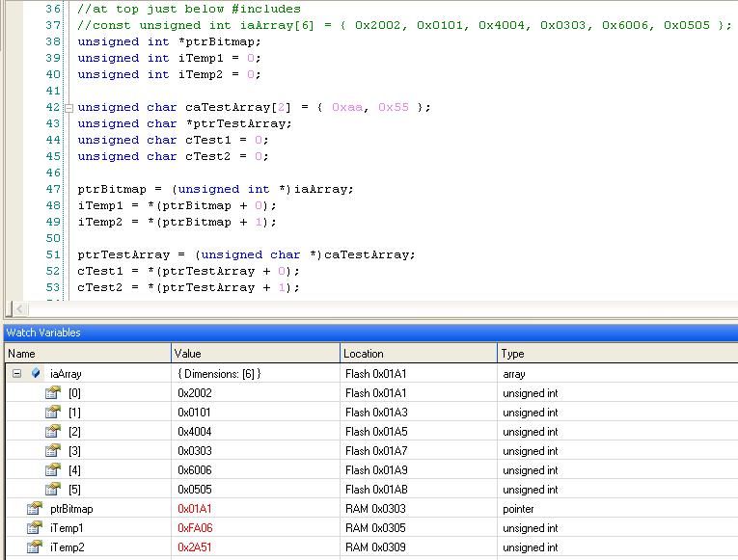738x560 pixels.
Task: Click the icon beside element [1]
Action: [53, 412]
